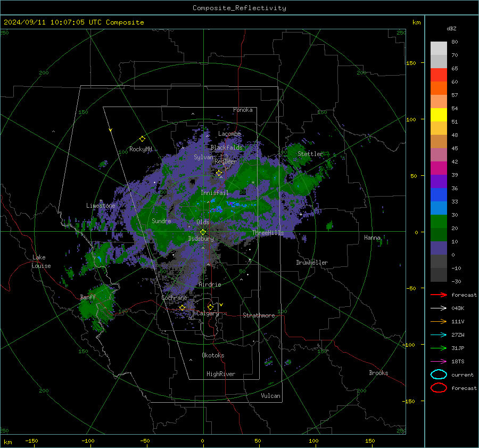Image resolution: width=479 pixels, height=448 pixels.
Task: Select the 0 dBZ slate-purple swatch
Action: (x=439, y=248)
